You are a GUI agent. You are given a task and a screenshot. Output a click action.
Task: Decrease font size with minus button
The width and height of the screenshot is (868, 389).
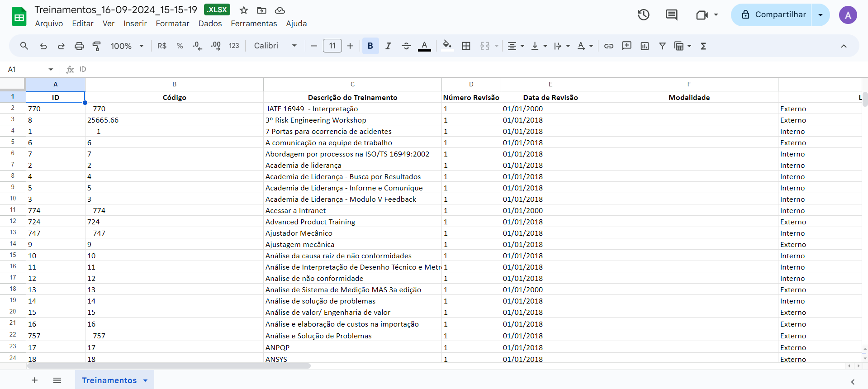pos(314,46)
